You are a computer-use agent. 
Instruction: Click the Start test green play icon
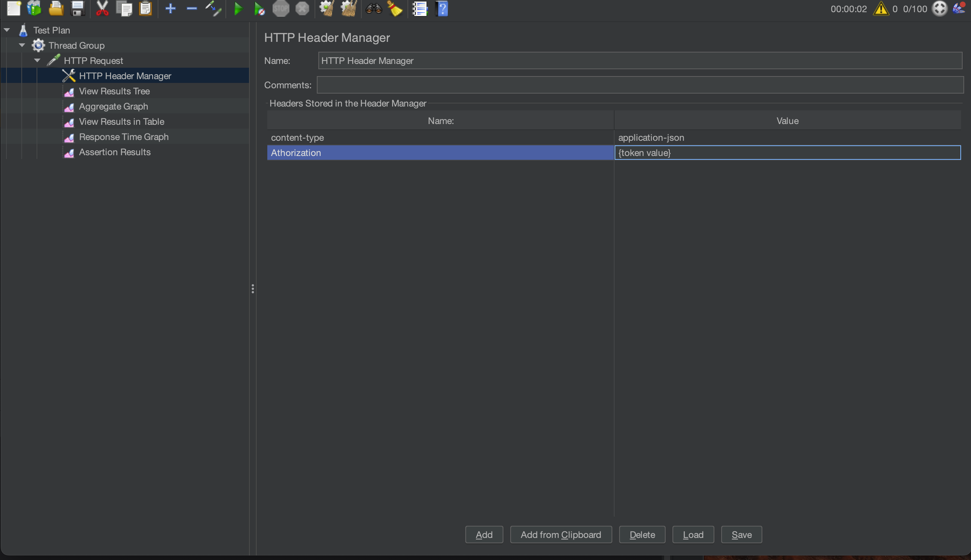tap(238, 8)
